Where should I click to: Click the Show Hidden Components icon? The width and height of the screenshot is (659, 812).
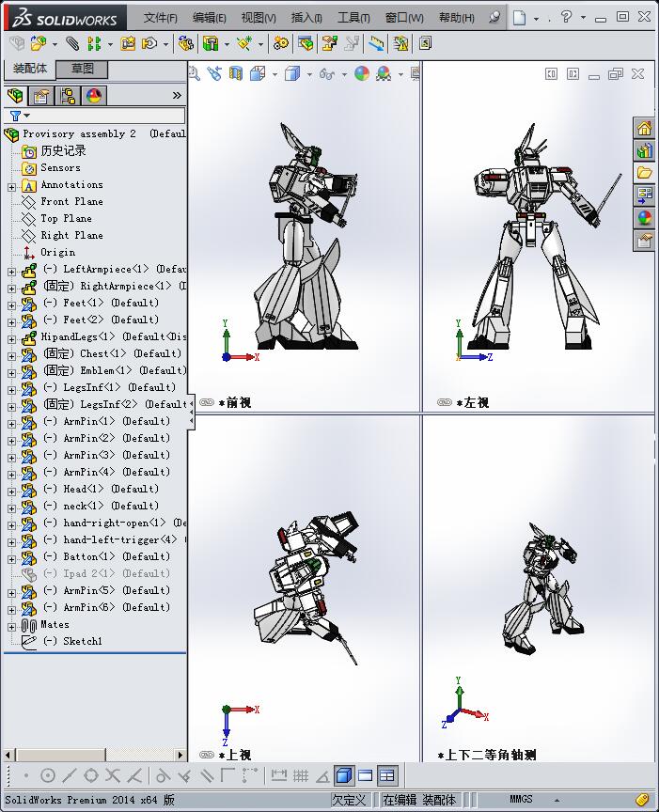point(186,43)
